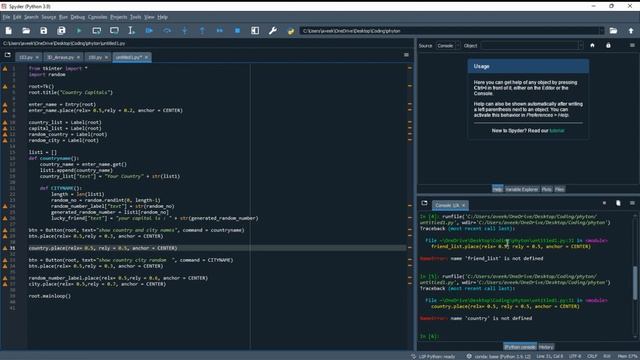Open the Projects menu
Viewport: 640px width, 360px height.
[x=119, y=17]
